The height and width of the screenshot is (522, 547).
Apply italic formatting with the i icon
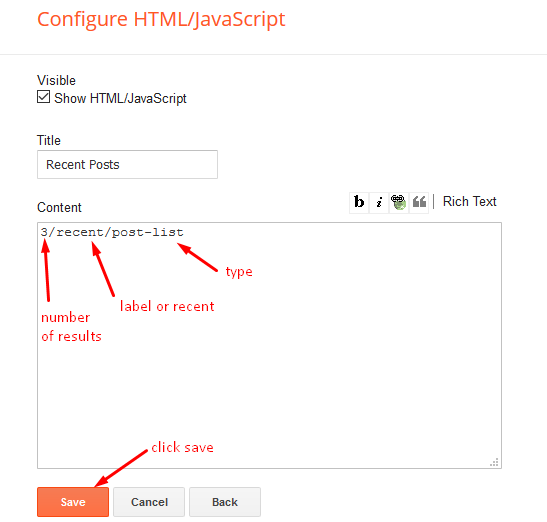(379, 202)
